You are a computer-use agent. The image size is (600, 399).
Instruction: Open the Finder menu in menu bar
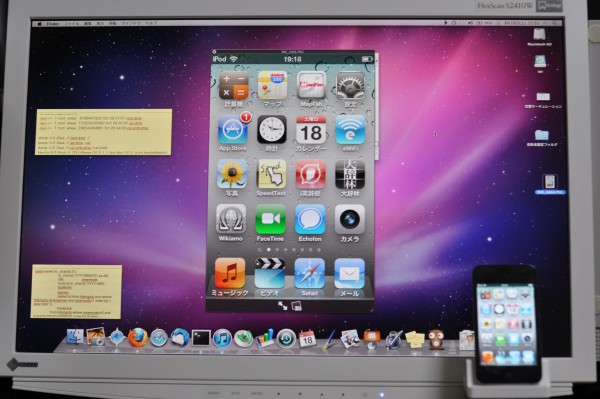click(x=53, y=24)
